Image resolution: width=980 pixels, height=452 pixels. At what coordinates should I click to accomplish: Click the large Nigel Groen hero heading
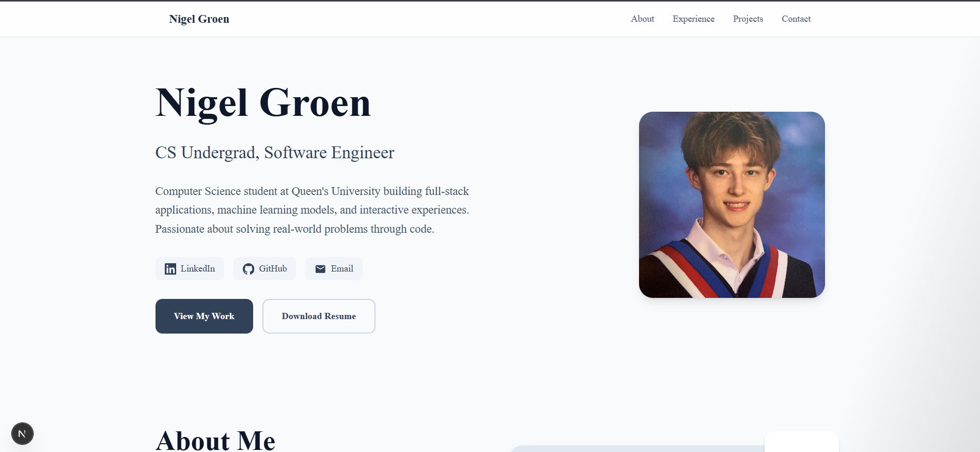[263, 103]
